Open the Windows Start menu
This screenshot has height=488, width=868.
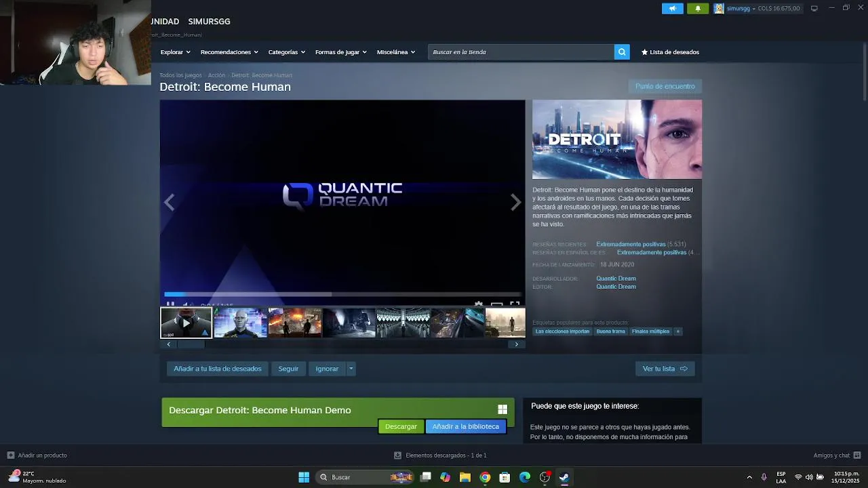tap(304, 477)
